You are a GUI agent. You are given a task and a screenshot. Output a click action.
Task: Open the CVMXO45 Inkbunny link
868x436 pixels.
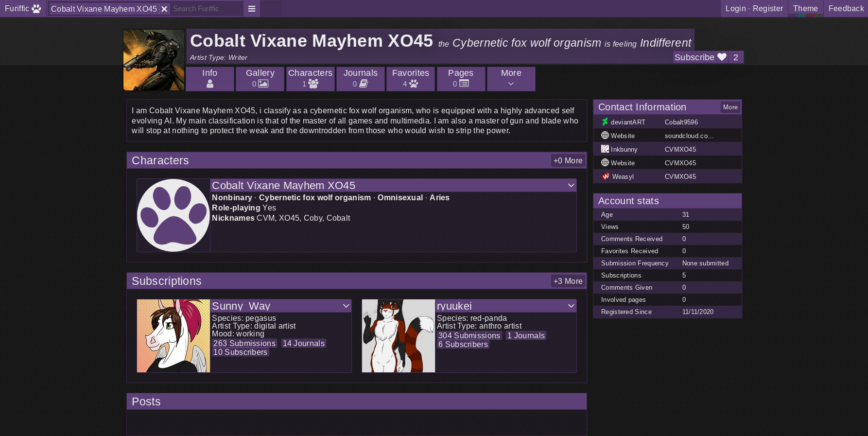pyautogui.click(x=680, y=149)
